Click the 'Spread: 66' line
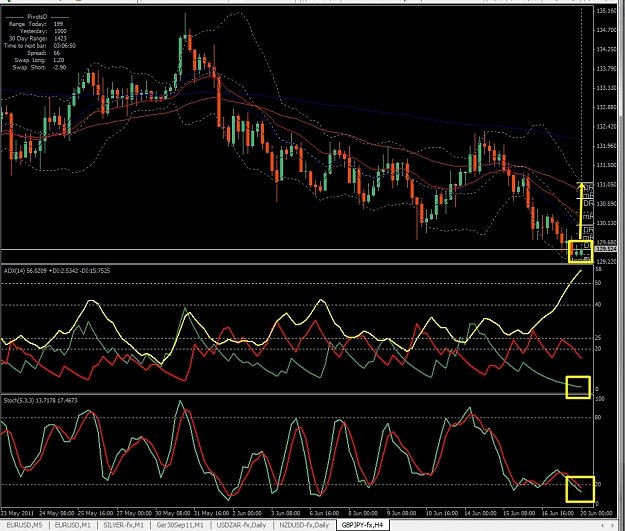This screenshot has height=531, width=625. pyautogui.click(x=43, y=53)
